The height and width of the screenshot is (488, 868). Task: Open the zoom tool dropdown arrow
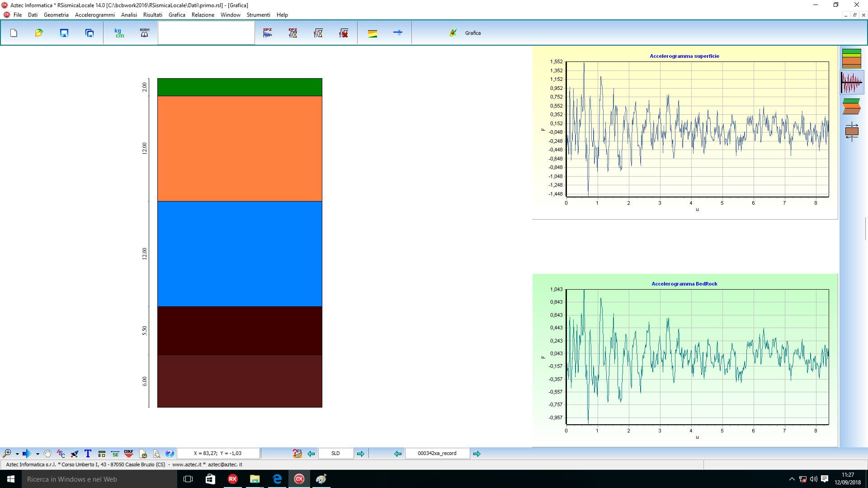tap(17, 454)
